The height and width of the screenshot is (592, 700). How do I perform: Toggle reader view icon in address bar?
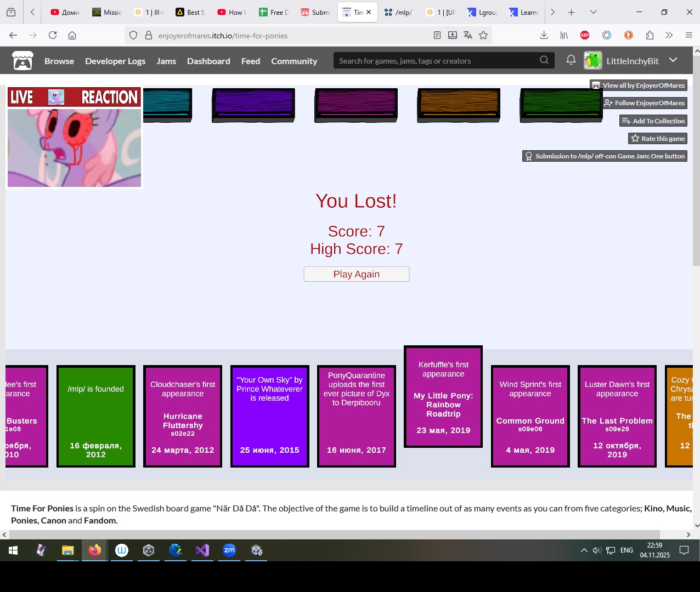pyautogui.click(x=437, y=35)
